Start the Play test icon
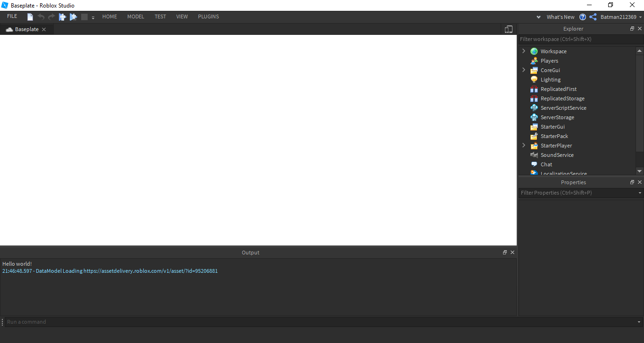This screenshot has height=343, width=644. 62,17
